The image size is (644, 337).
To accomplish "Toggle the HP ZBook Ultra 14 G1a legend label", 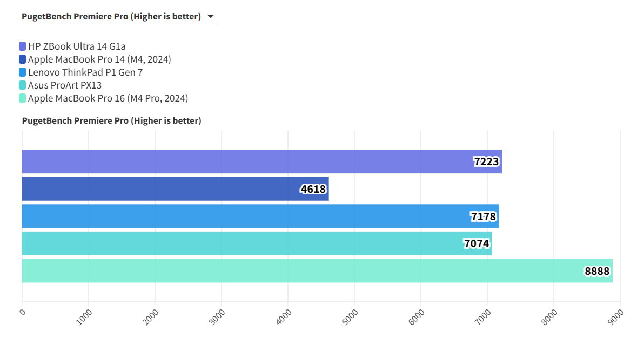I will (77, 46).
